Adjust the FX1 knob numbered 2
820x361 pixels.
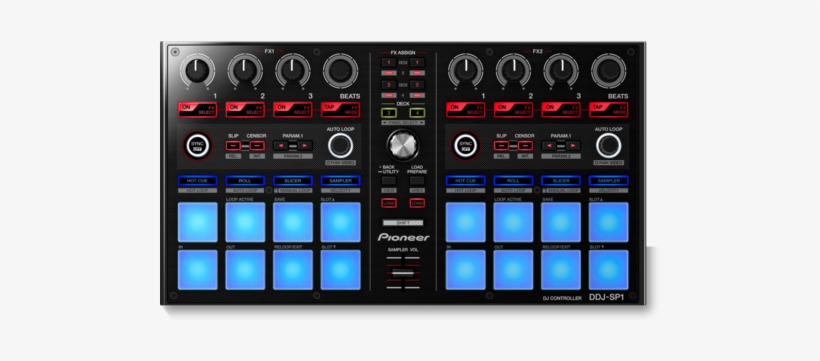click(245, 71)
